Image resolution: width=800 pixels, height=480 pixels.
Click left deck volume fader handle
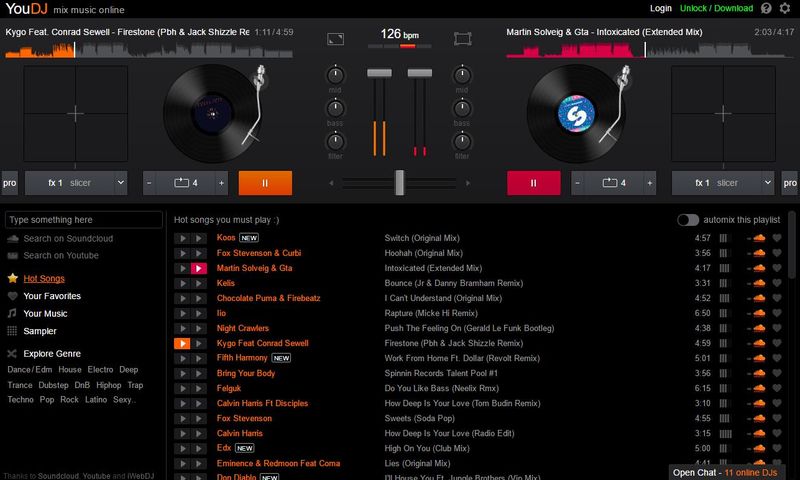point(380,73)
